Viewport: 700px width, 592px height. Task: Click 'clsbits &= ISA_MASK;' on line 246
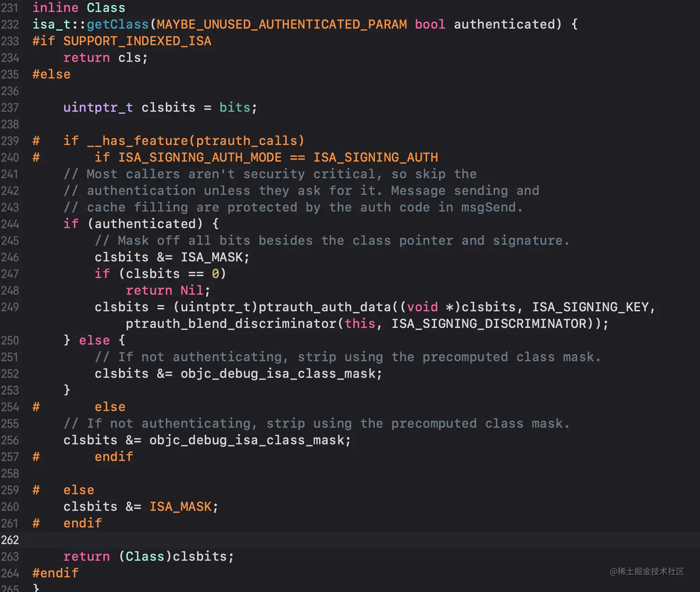coord(172,258)
